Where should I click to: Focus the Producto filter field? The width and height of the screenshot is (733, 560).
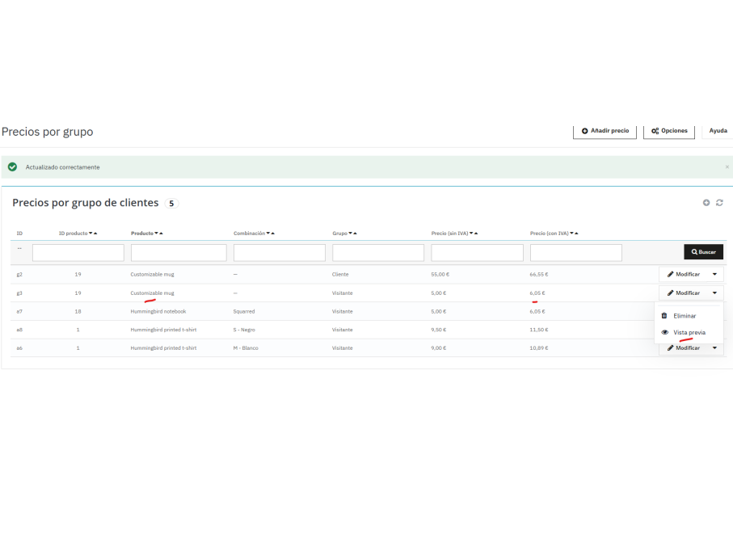[x=179, y=252]
